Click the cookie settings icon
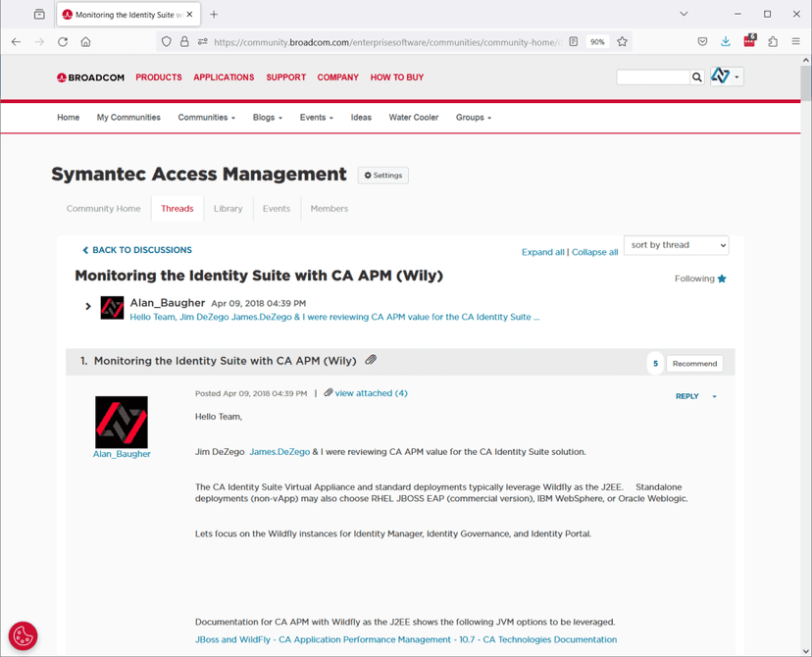Viewport: 812px width, 657px height. pos(23,635)
